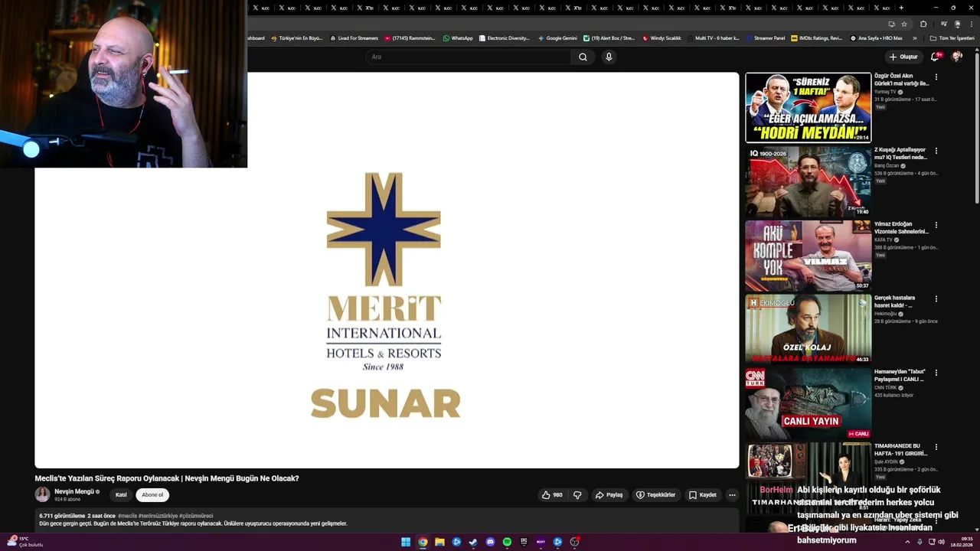Click the taskbar volume speaker icon
The height and width of the screenshot is (551, 980).
(x=941, y=542)
